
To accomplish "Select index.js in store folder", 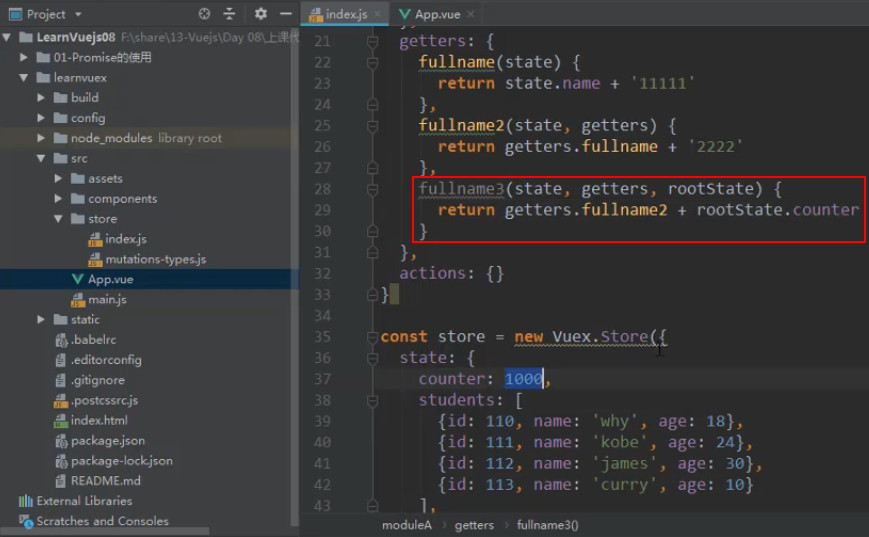I will click(x=126, y=239).
